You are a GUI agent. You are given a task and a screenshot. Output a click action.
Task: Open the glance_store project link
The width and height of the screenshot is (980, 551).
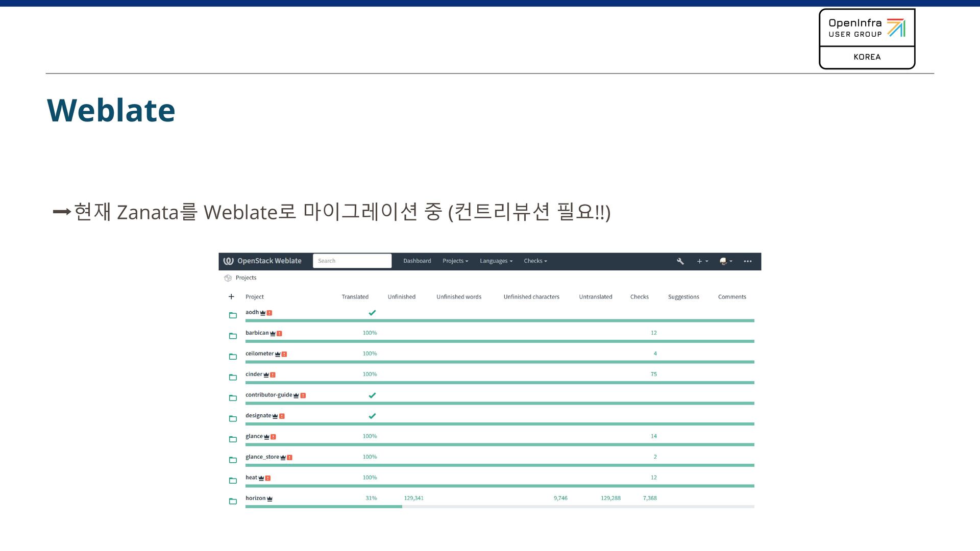[262, 457]
